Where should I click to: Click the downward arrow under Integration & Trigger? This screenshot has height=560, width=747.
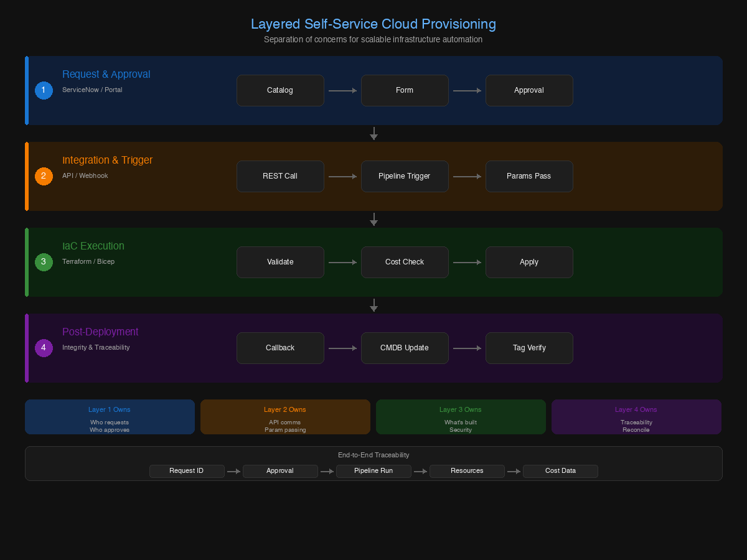(374, 219)
